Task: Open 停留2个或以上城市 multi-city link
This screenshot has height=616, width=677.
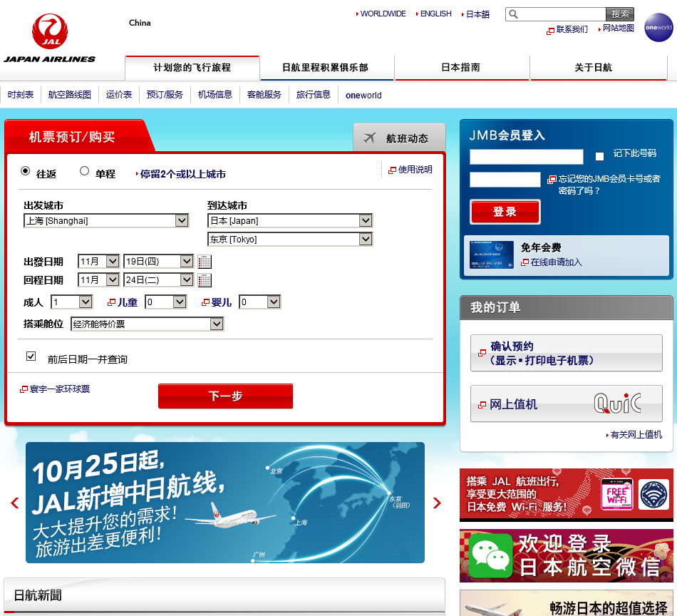Action: (182, 174)
